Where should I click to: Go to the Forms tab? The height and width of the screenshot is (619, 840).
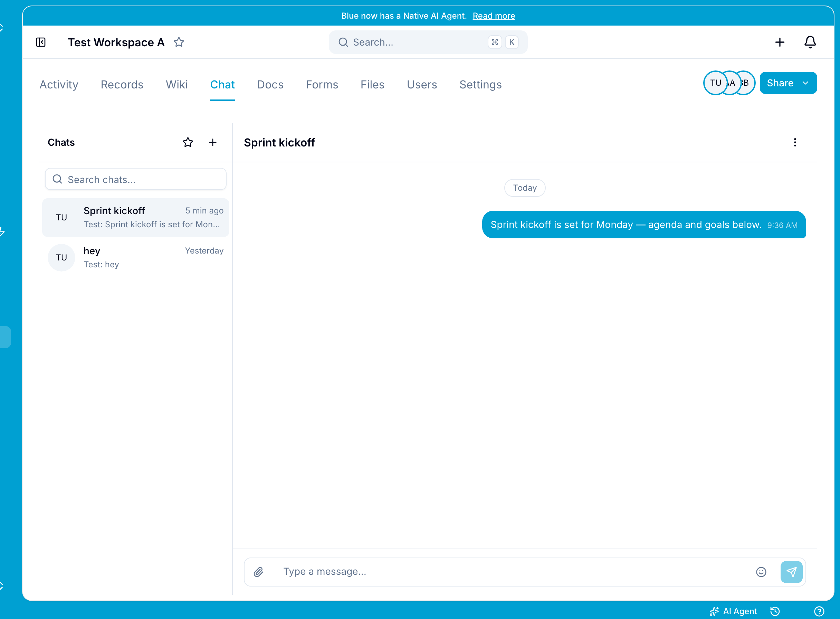[322, 85]
